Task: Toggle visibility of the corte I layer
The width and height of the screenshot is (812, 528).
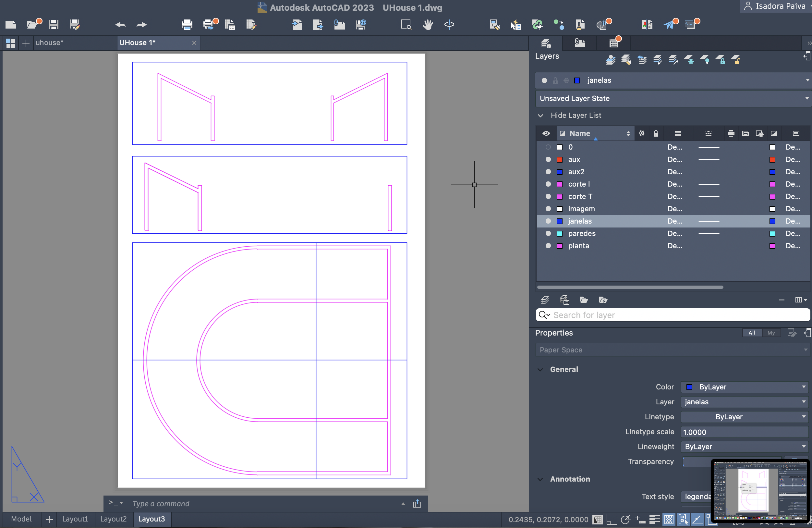Action: [x=548, y=184]
